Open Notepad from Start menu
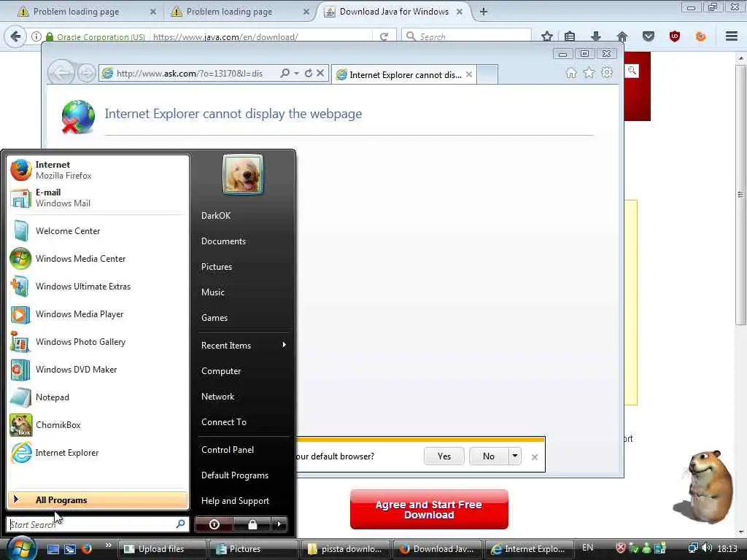The image size is (747, 560). 98,397
